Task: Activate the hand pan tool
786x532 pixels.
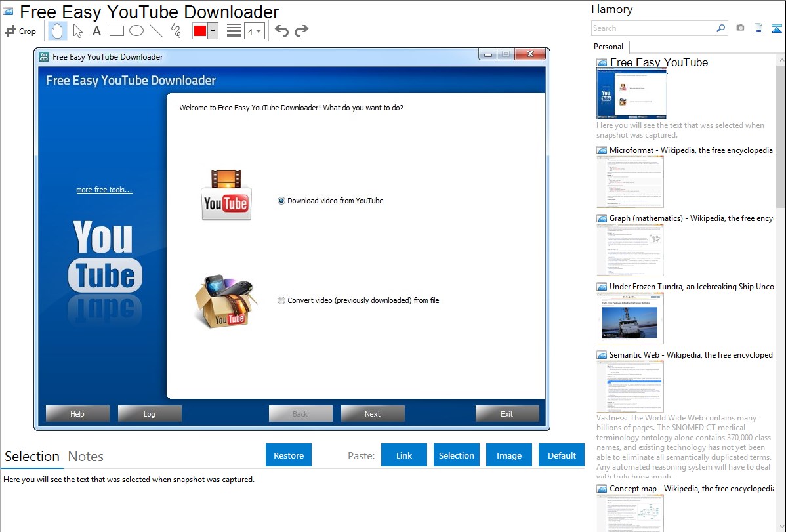Action: [x=57, y=31]
